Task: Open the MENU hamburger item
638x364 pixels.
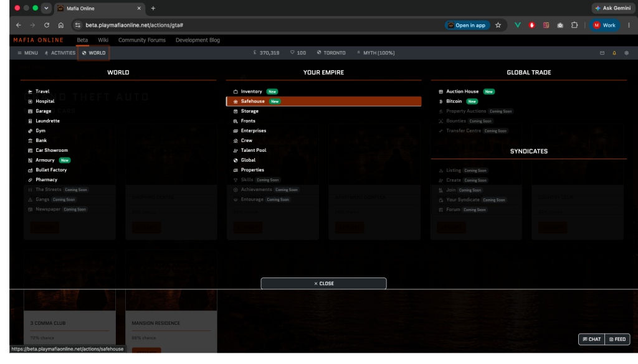Action: [x=27, y=53]
